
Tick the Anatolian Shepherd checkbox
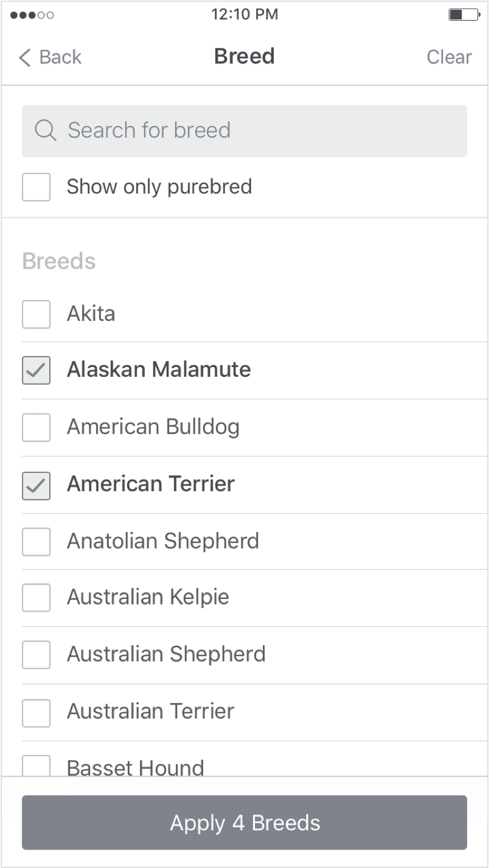point(36,541)
